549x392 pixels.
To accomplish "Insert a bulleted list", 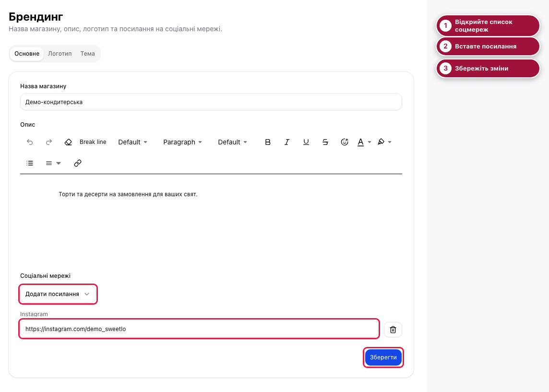I will pos(30,163).
